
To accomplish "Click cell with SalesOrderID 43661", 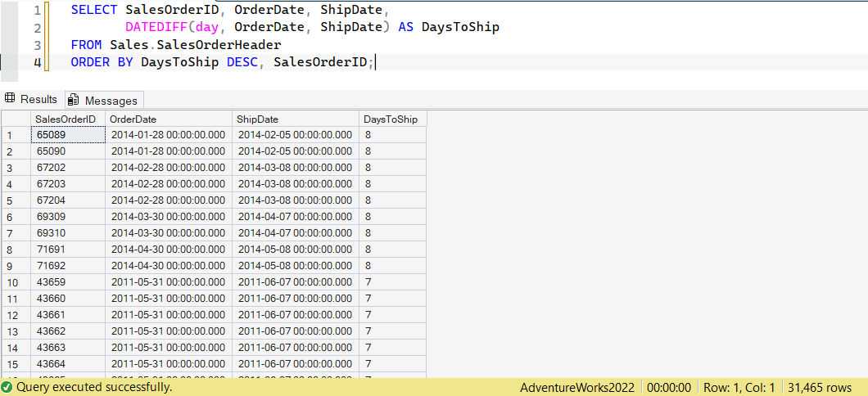I will 67,315.
